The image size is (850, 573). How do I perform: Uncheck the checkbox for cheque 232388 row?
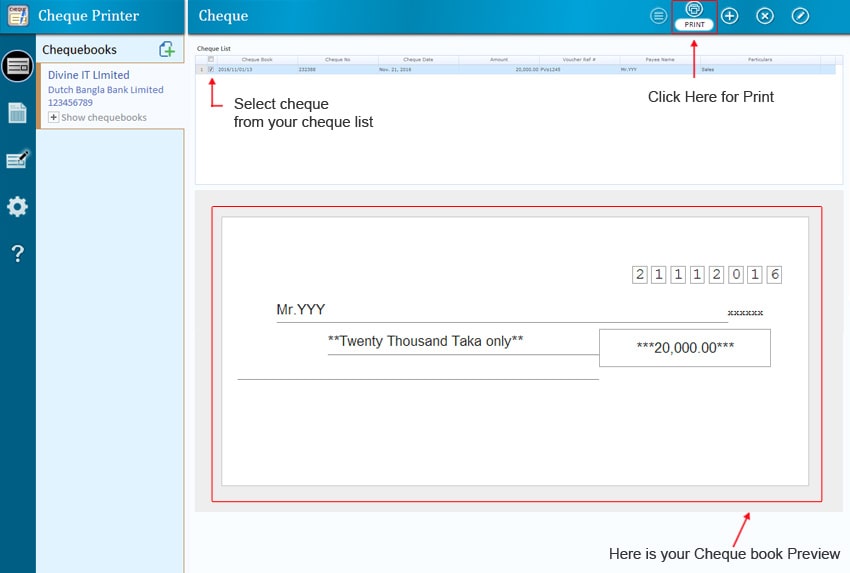click(210, 69)
